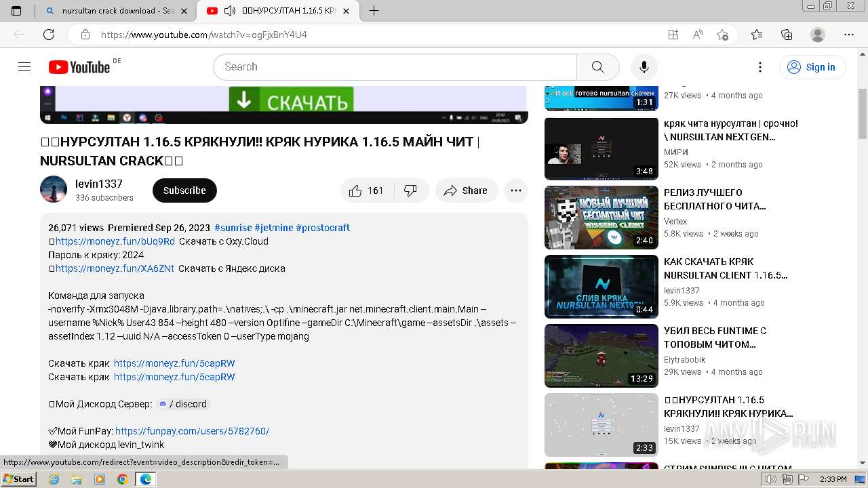Click the green СКАЧАТЬ download banner in video
Image resolution: width=868 pixels, height=488 pixels.
291,100
